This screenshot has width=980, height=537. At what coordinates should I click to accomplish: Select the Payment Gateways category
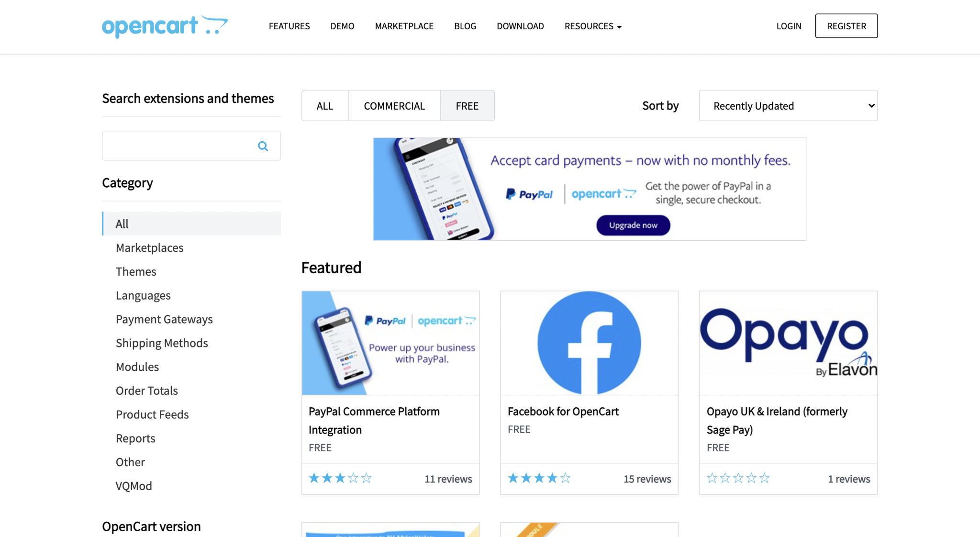164,319
